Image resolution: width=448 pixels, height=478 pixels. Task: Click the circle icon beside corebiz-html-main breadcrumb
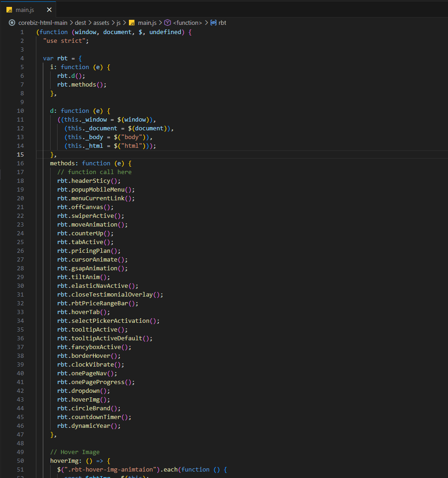[12, 23]
